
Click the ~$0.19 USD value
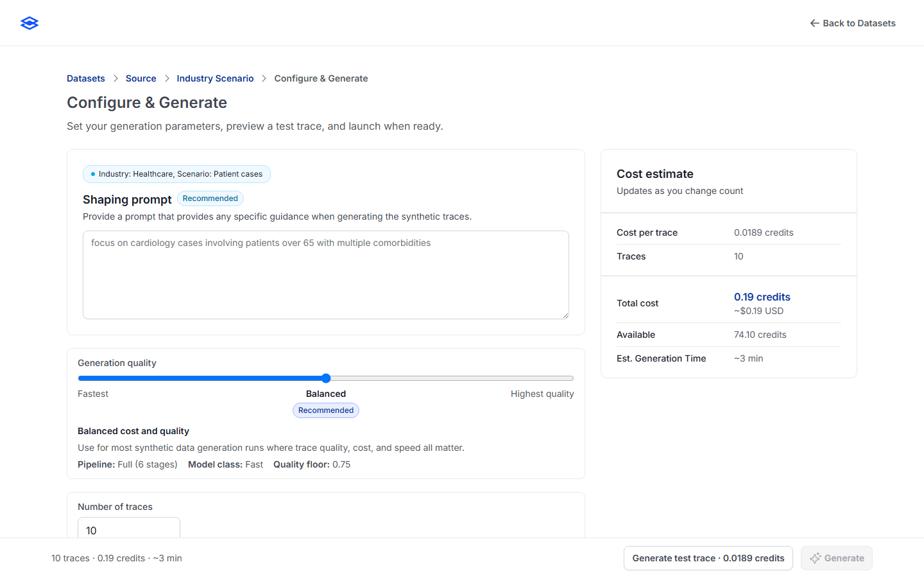coord(759,311)
